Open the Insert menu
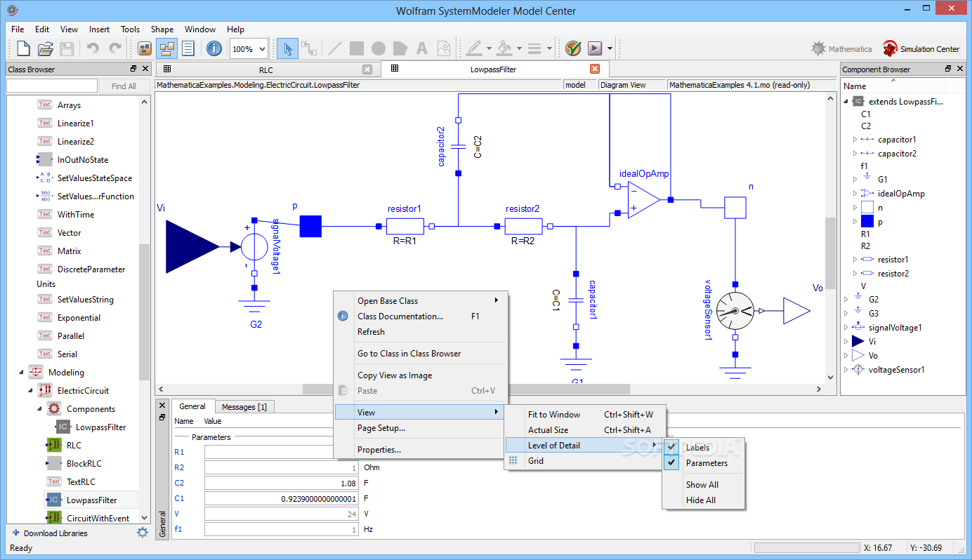This screenshot has height=560, width=972. [99, 29]
